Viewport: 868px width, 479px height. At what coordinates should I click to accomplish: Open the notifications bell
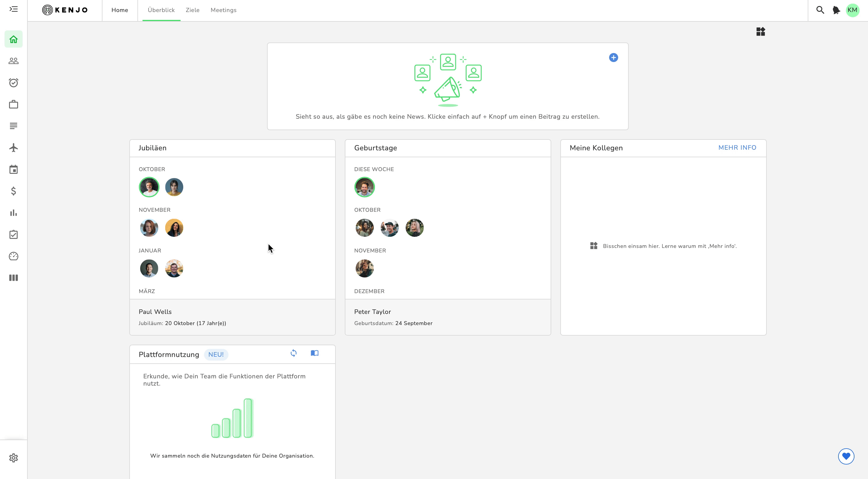coord(836,10)
